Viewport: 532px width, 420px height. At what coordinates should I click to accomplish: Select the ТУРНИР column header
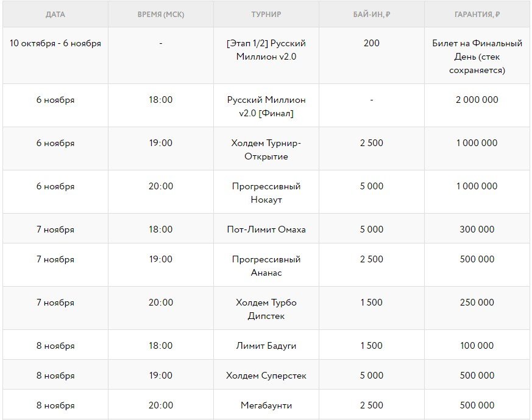(266, 14)
